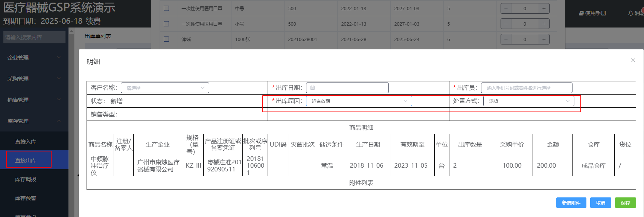Click the green 保存 button
The width and height of the screenshot is (644, 217).
[625, 203]
